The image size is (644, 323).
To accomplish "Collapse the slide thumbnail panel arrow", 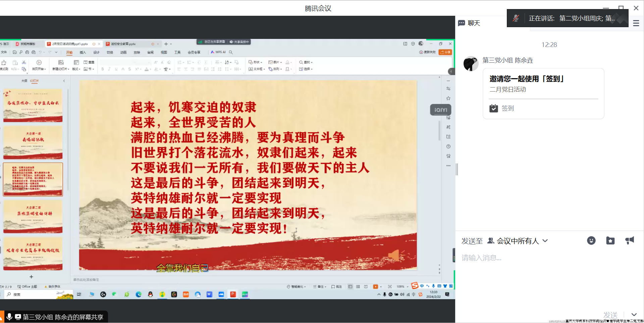I will click(64, 81).
